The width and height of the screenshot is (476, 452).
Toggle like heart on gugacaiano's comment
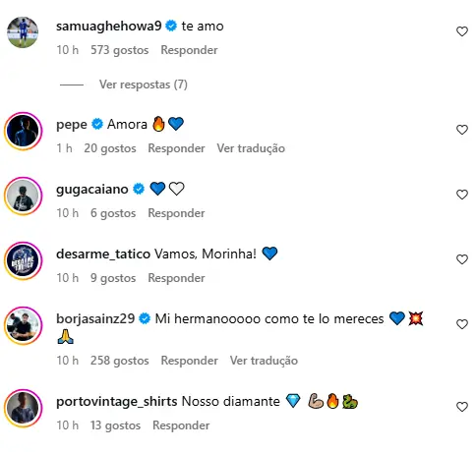tap(462, 195)
